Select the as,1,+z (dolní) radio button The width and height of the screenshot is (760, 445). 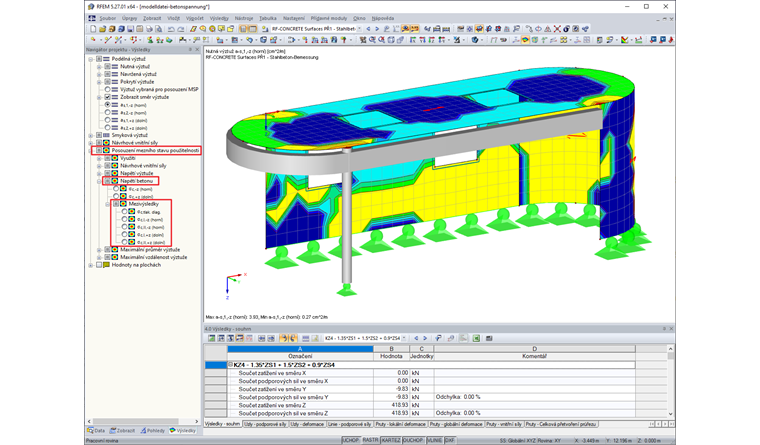click(108, 120)
